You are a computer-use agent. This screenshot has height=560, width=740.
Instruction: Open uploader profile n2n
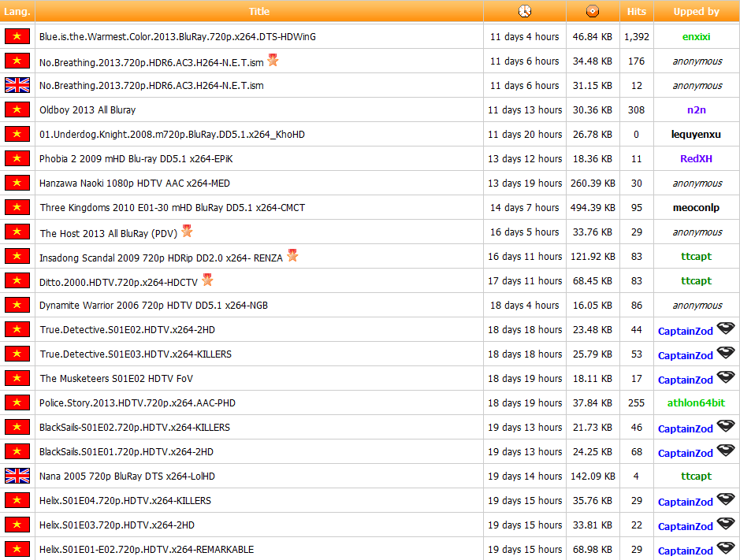click(x=696, y=110)
